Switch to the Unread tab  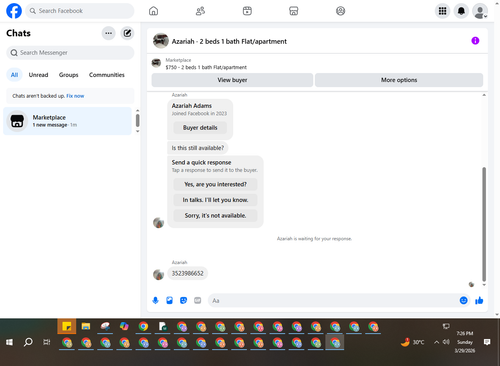tap(38, 75)
